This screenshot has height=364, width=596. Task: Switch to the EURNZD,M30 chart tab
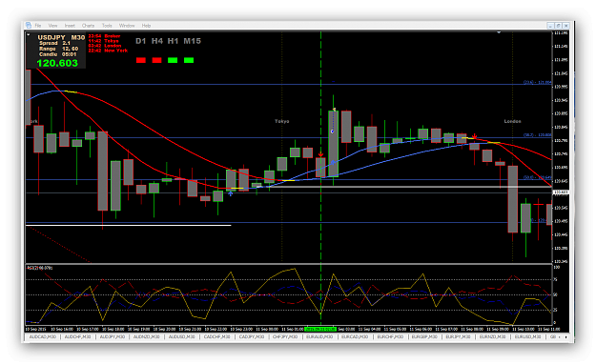click(493, 337)
